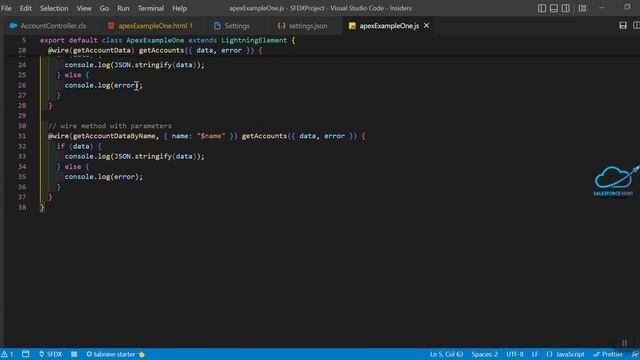
Task: Click the comment '// wire method with parameters'
Action: click(110, 126)
